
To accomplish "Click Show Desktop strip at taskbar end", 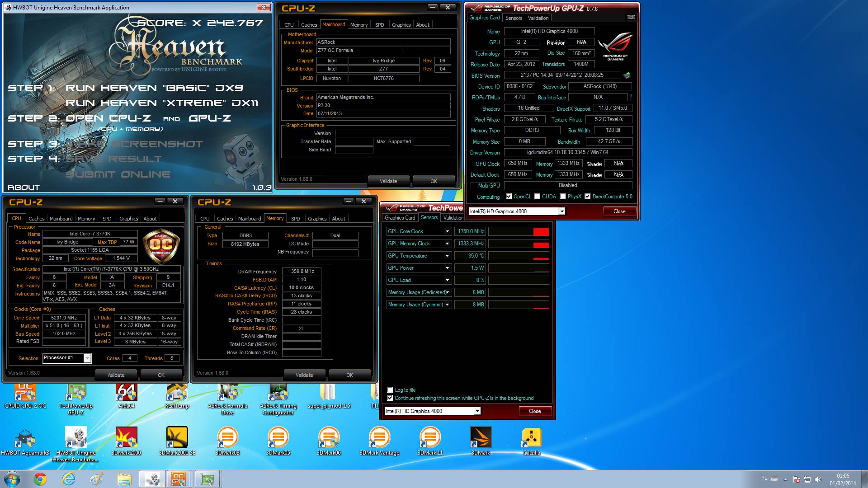I will (864, 479).
